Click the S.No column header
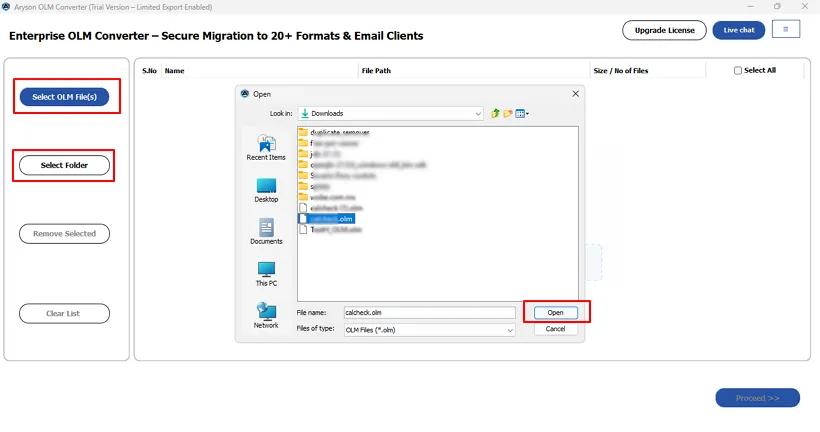The width and height of the screenshot is (820, 432). tap(149, 71)
